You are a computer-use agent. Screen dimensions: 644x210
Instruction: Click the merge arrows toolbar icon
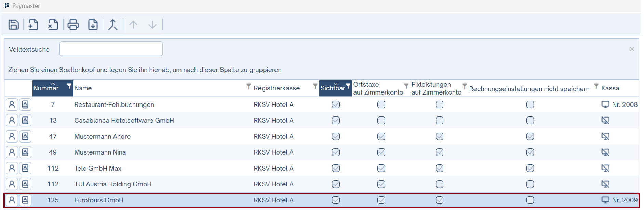113,25
